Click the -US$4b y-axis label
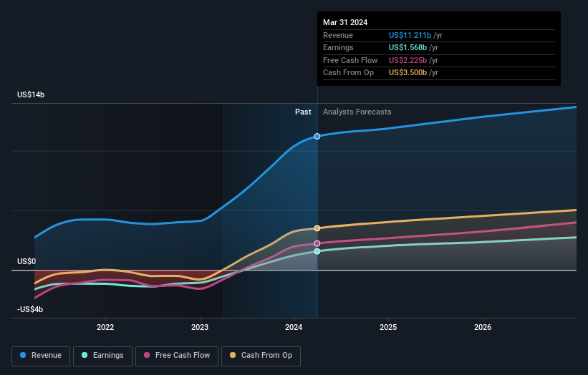 point(30,309)
